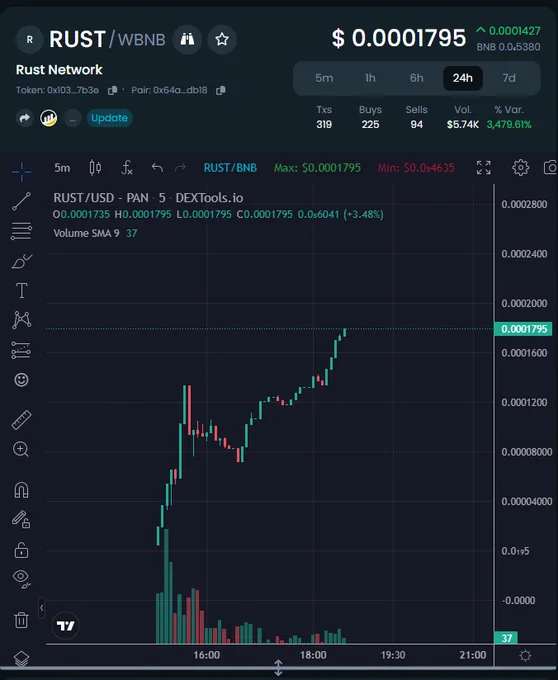Select the 1h stats period tab
This screenshot has height=680, width=558.
(x=370, y=78)
